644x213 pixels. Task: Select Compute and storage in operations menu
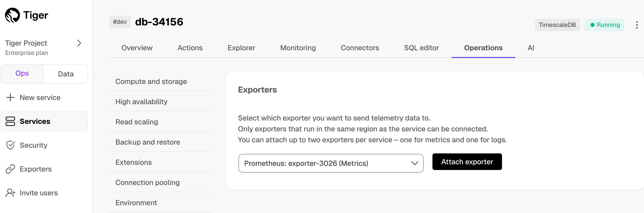[151, 82]
